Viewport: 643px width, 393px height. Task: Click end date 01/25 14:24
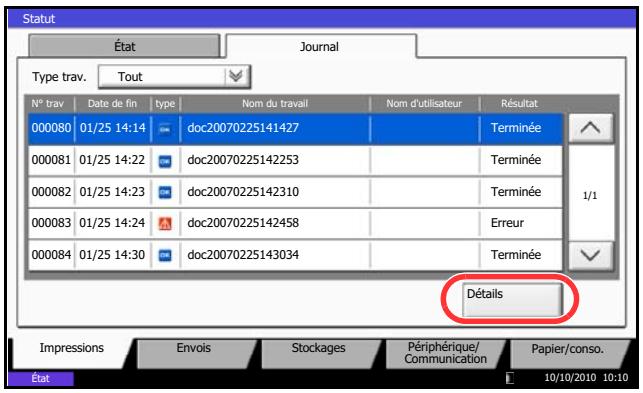click(x=112, y=223)
